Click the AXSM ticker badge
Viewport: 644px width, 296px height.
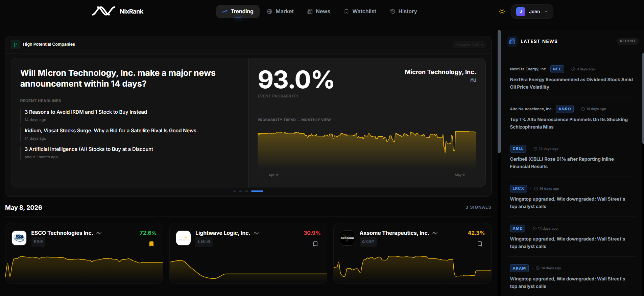[368, 242]
